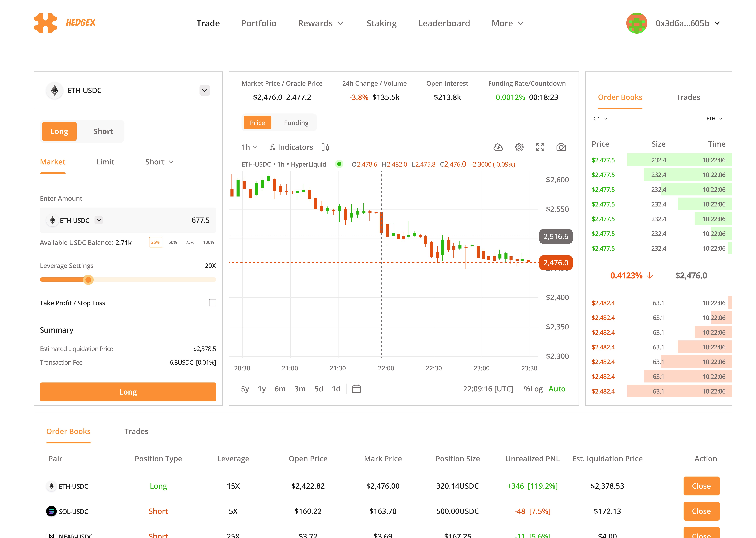This screenshot has height=538, width=756.
Task: Click ETH icon in amount field
Action: [x=52, y=220]
